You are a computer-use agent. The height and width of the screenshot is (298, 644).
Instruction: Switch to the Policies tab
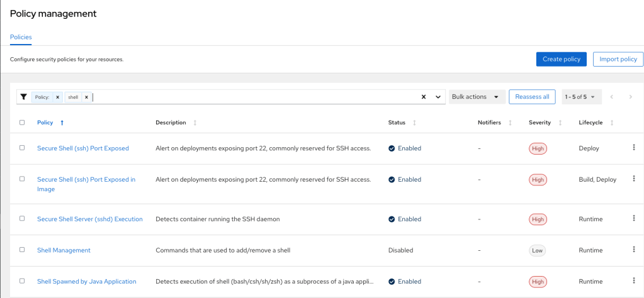click(x=21, y=37)
